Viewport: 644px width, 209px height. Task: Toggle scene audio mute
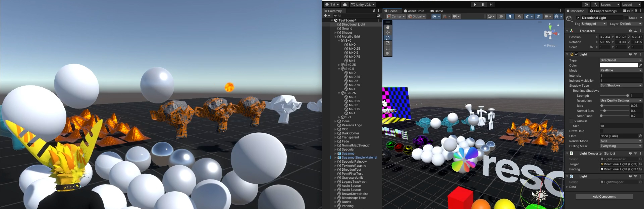click(519, 16)
